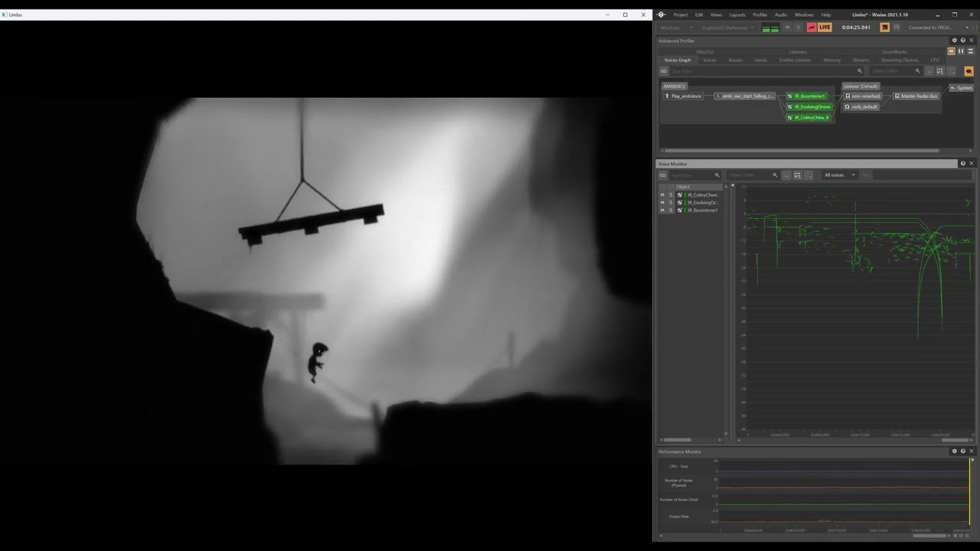Select the Master Audio Bus node
The image size is (980, 551).
point(916,96)
